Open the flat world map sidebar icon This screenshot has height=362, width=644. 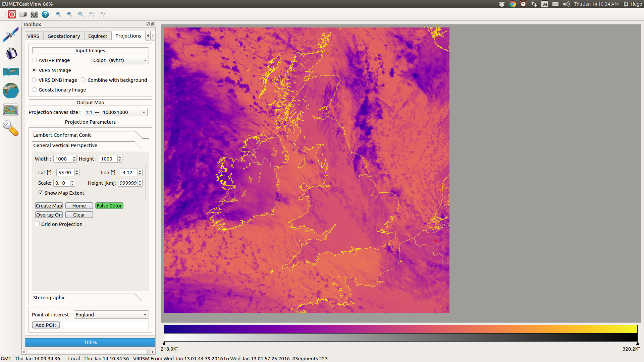pos(11,72)
